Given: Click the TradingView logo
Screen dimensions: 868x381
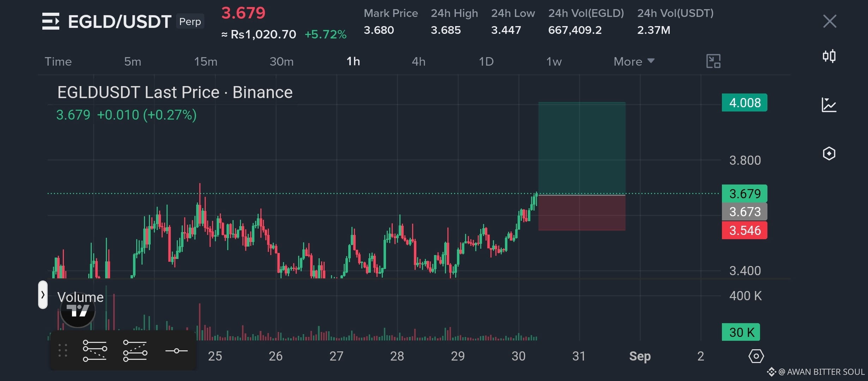Looking at the screenshot, I should coord(78,310).
